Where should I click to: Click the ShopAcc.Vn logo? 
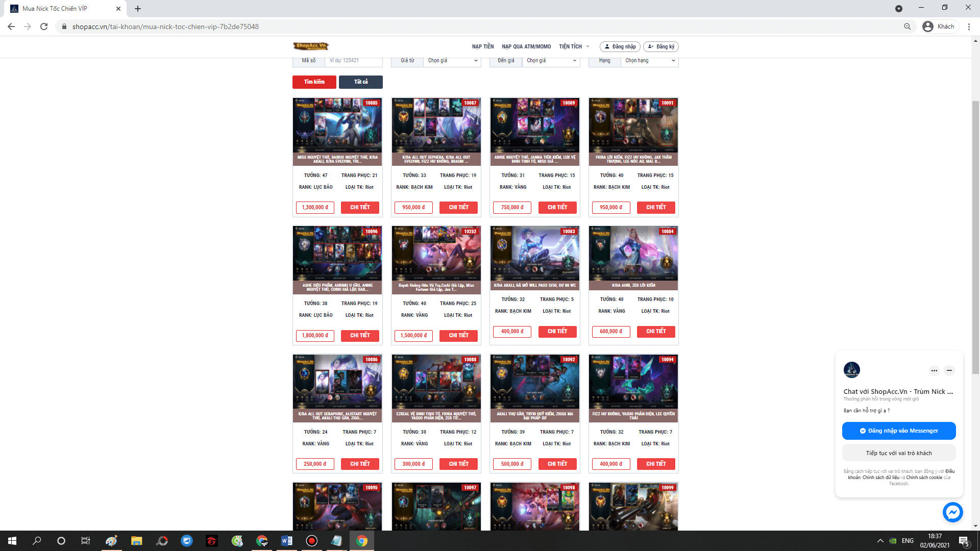coord(311,46)
